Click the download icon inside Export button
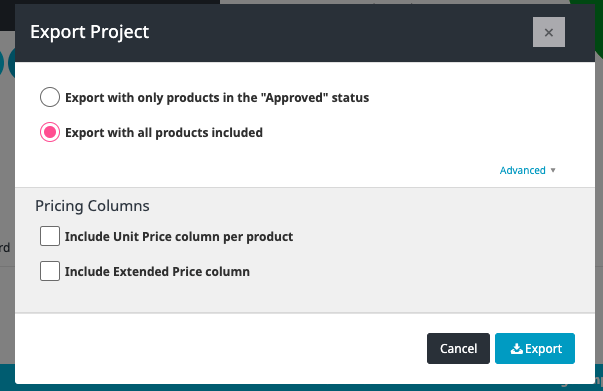This screenshot has height=391, width=603. (516, 349)
